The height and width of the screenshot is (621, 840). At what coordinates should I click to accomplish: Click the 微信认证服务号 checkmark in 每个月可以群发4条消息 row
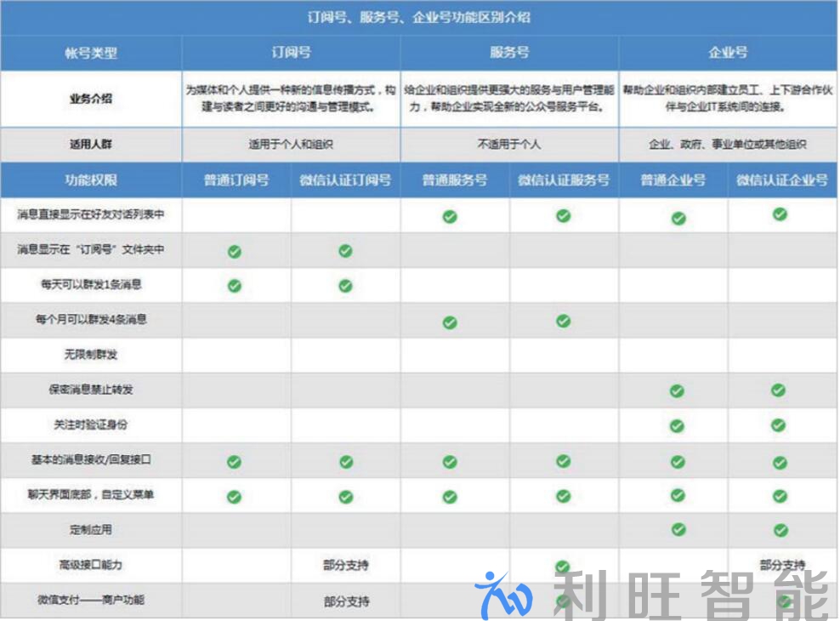[563, 321]
